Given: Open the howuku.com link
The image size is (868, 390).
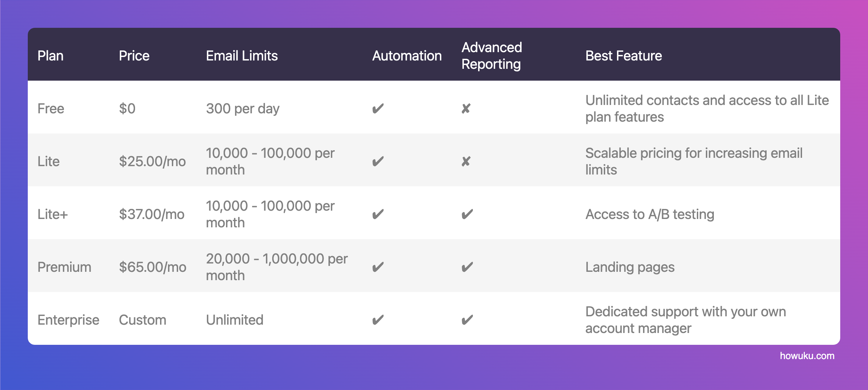Looking at the screenshot, I should [807, 356].
